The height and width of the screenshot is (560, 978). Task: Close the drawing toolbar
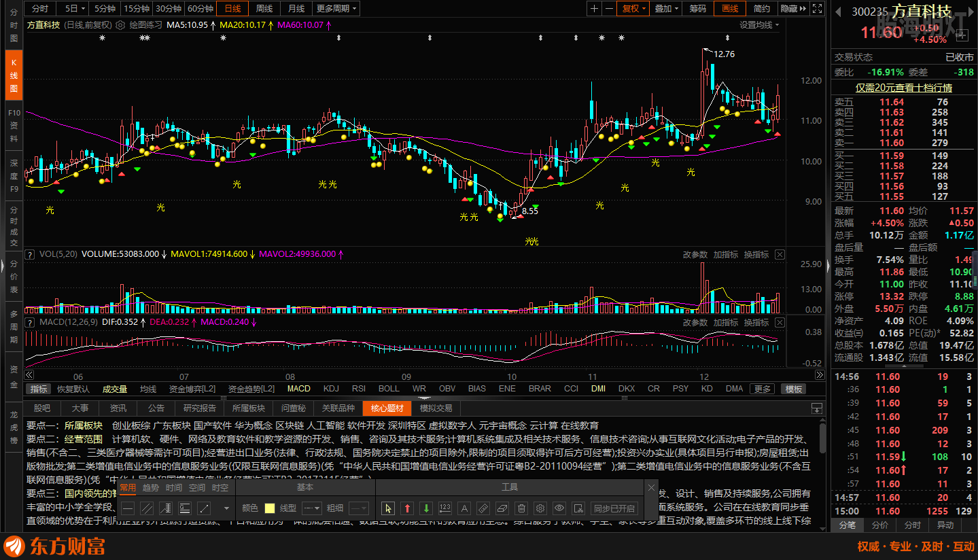click(x=652, y=488)
